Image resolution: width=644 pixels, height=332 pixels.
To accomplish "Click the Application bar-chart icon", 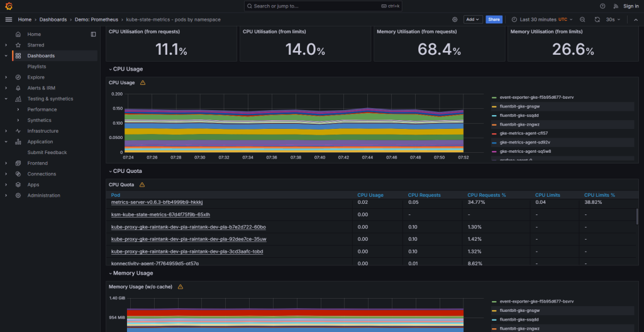I will (18, 141).
